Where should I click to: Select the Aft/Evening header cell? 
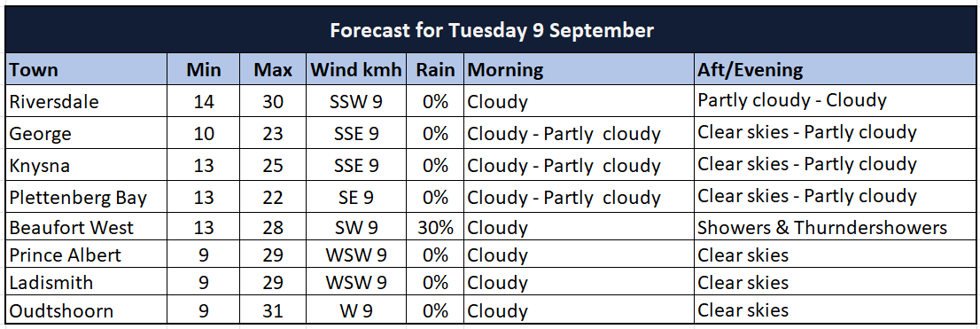(836, 69)
